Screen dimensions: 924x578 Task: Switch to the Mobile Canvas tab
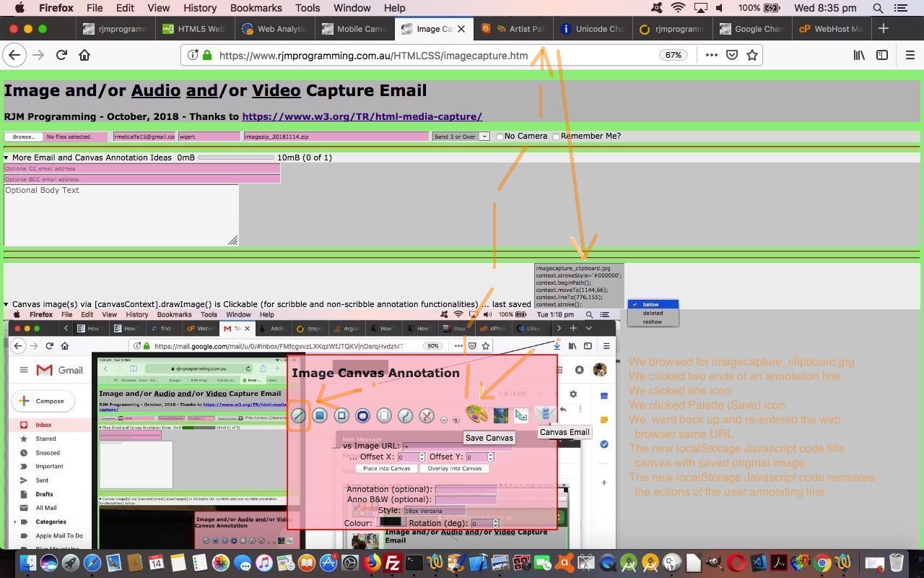pyautogui.click(x=354, y=29)
